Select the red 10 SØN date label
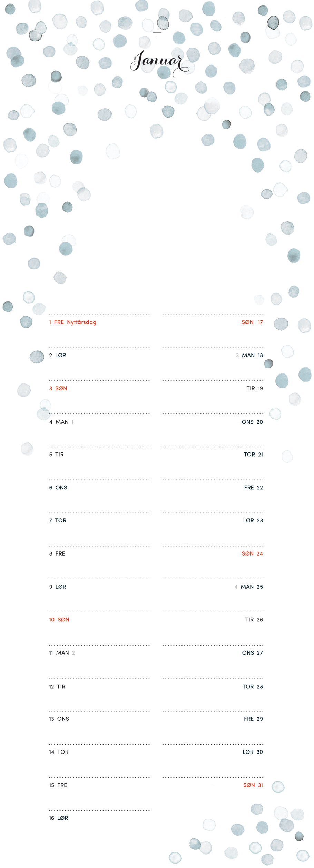 pyautogui.click(x=59, y=620)
